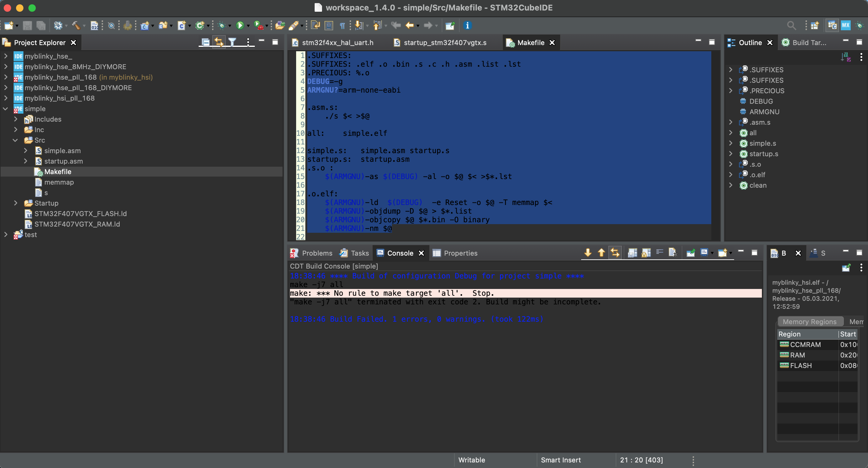Click the External Tools run icon
The height and width of the screenshot is (468, 868).
(x=258, y=25)
